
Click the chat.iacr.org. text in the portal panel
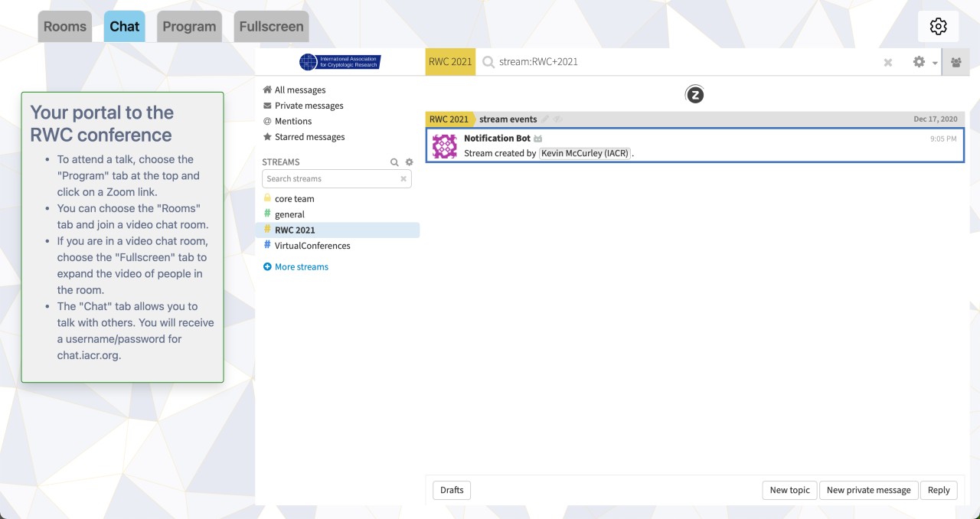tap(89, 355)
